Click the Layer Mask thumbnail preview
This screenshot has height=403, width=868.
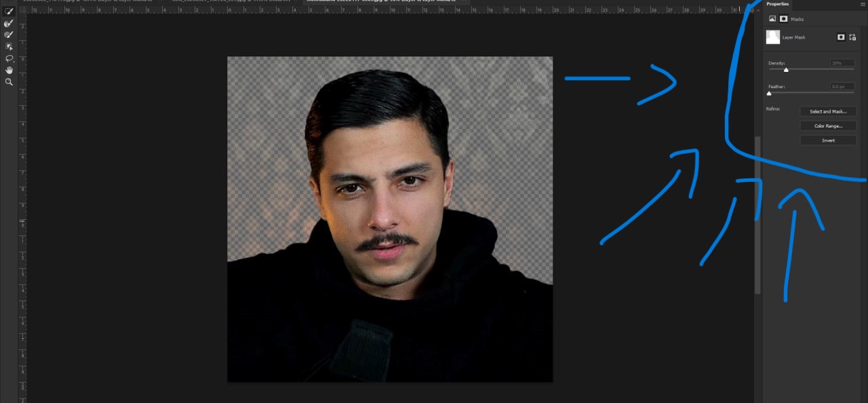coord(773,37)
